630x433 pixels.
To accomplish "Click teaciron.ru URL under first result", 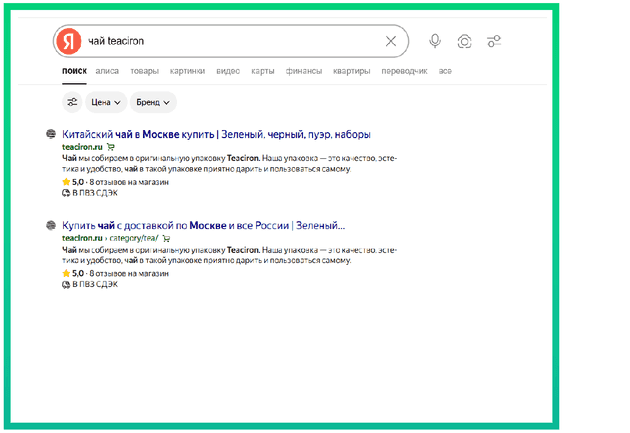I will click(82, 147).
